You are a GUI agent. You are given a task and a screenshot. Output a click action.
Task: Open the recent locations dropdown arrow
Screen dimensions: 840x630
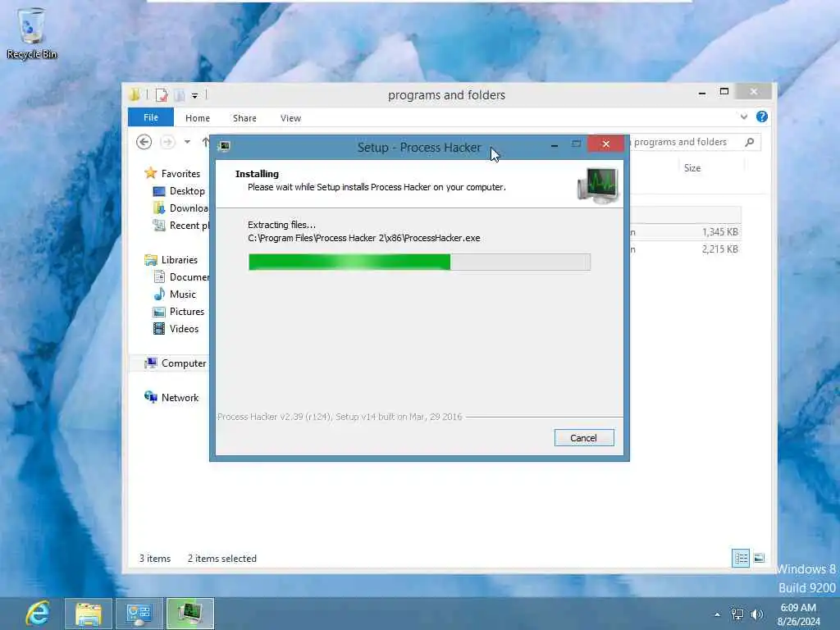187,142
